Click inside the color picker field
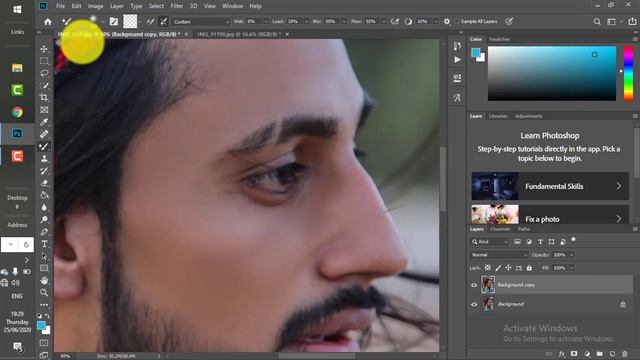This screenshot has height=360, width=640. (x=552, y=73)
